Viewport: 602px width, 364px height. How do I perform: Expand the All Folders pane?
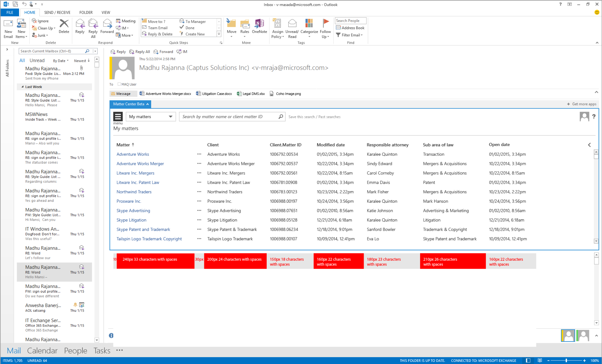coord(7,49)
